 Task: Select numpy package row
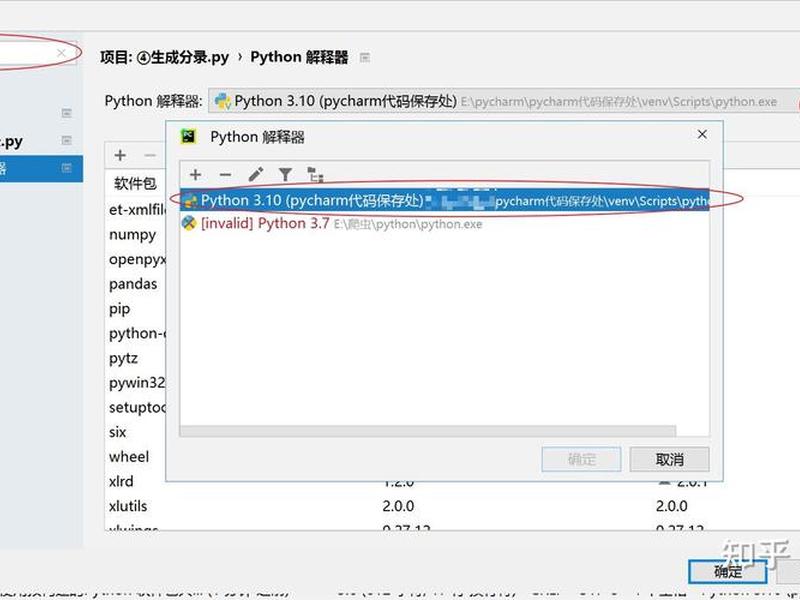pos(133,235)
